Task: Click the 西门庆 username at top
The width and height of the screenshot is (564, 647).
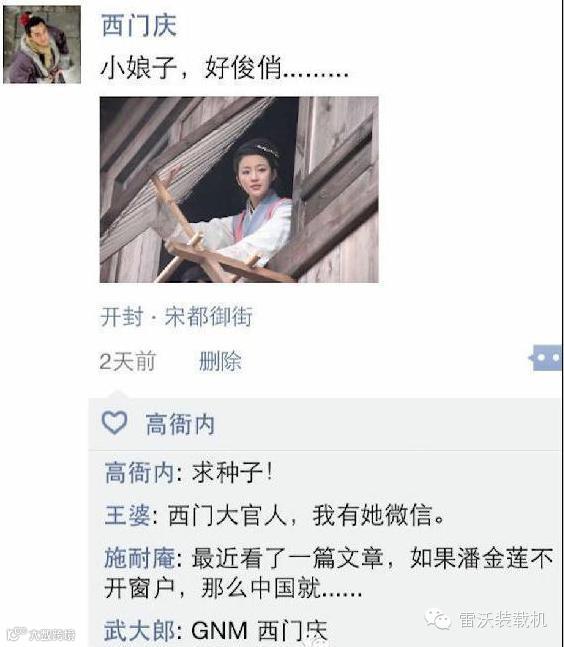Action: (x=139, y=26)
